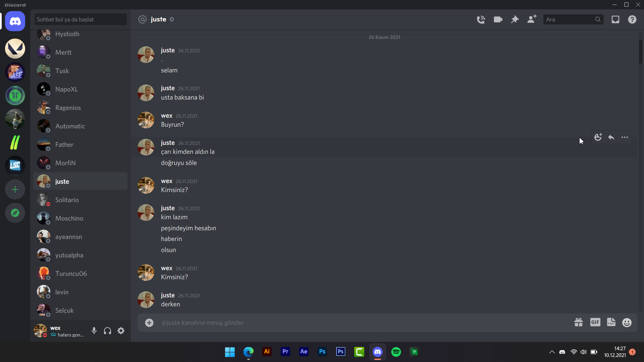
Task: Start a voice call with juste
Action: pos(481,19)
